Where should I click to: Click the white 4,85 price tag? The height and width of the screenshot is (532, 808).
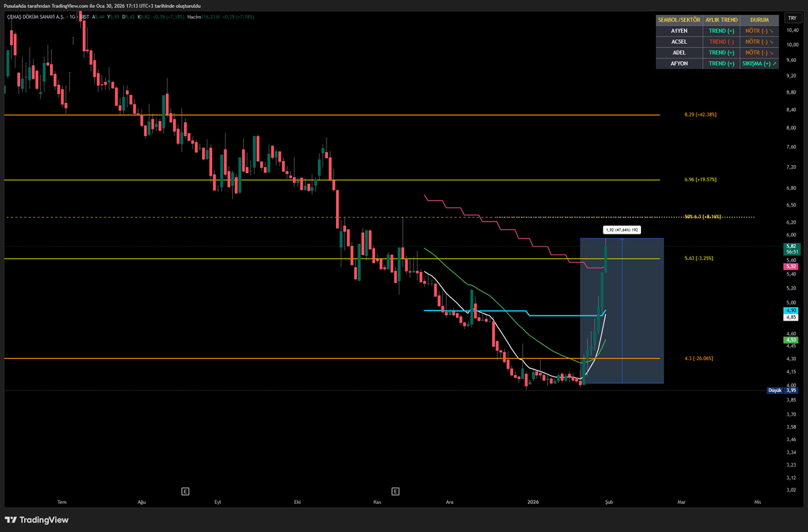click(x=790, y=317)
